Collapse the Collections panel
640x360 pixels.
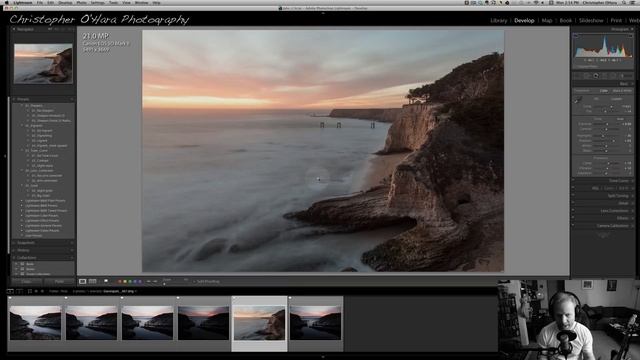pyautogui.click(x=14, y=258)
